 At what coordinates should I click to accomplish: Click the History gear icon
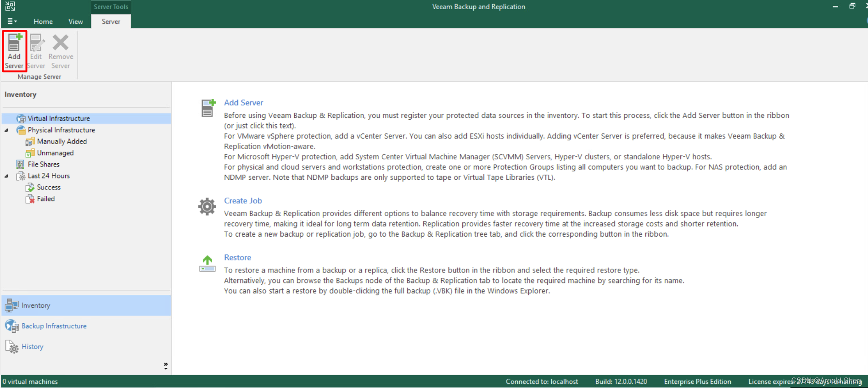click(x=12, y=347)
